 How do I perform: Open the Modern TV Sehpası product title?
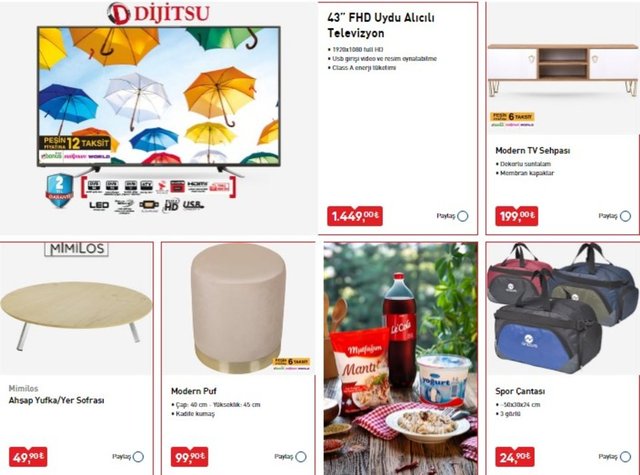click(533, 151)
